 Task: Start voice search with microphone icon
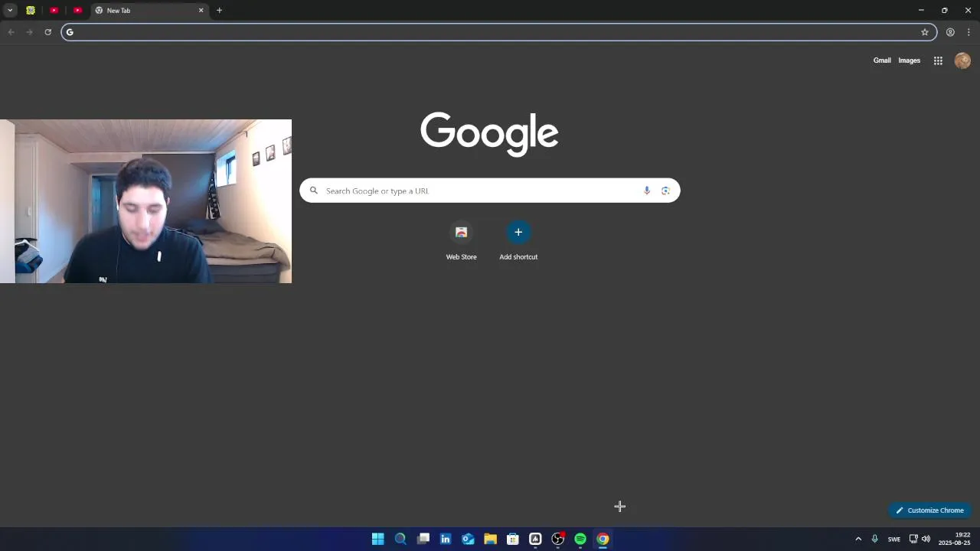pos(647,191)
